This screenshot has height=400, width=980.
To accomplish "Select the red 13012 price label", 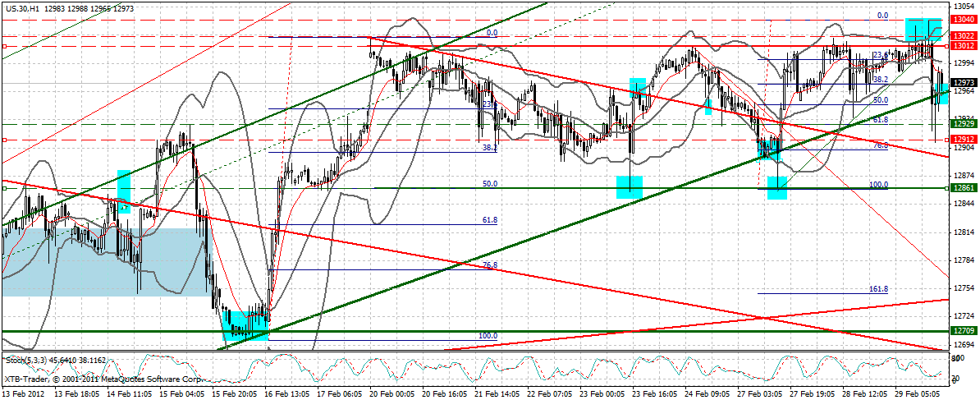I will [963, 46].
